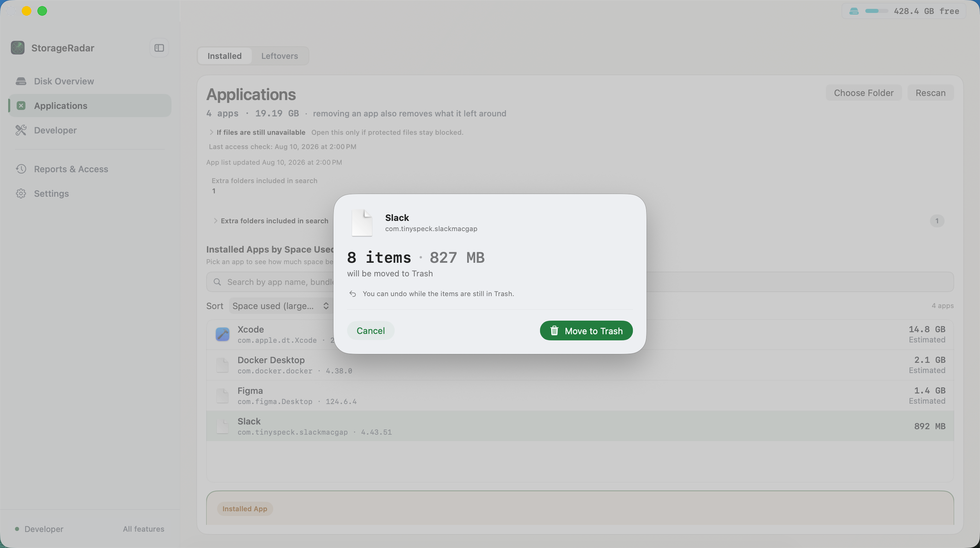This screenshot has width=980, height=548.
Task: Click the Xcode app icon
Action: (x=222, y=334)
